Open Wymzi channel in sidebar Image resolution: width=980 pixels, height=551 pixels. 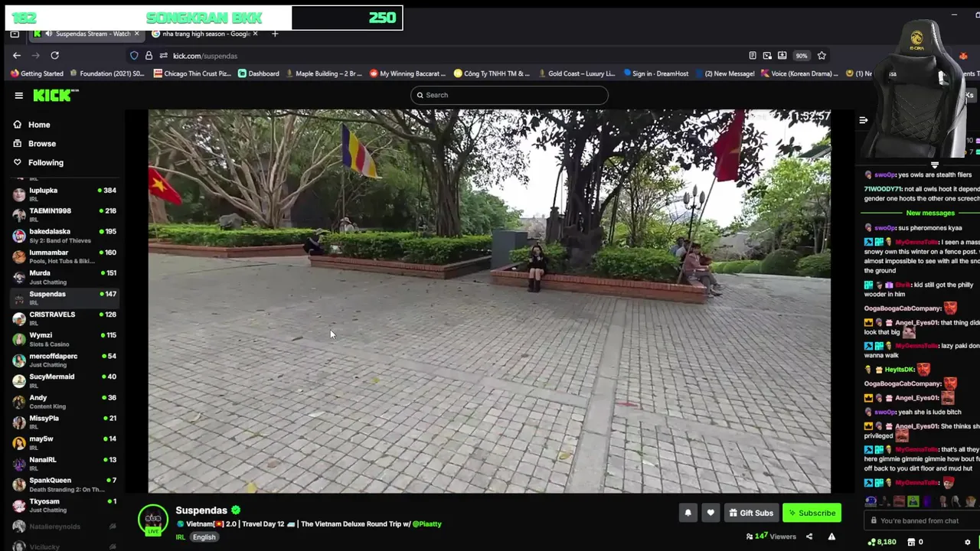coord(64,338)
